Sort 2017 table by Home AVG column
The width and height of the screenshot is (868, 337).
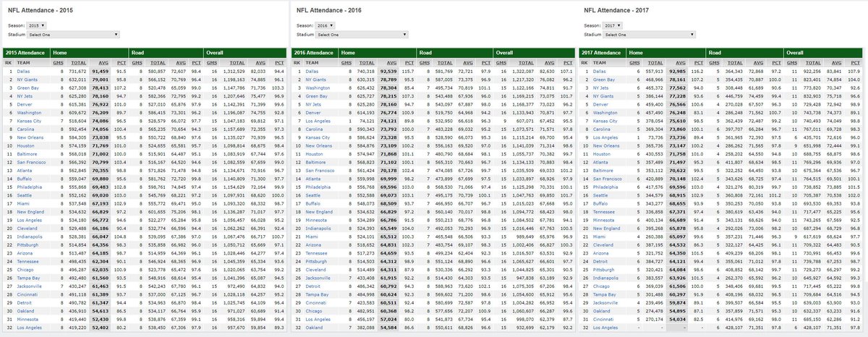coord(679,63)
